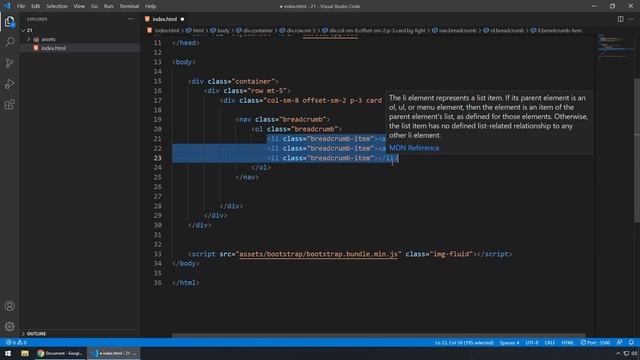Select index.html in the Explorer tree
Viewport: 640px width, 360px height.
[x=80, y=48]
